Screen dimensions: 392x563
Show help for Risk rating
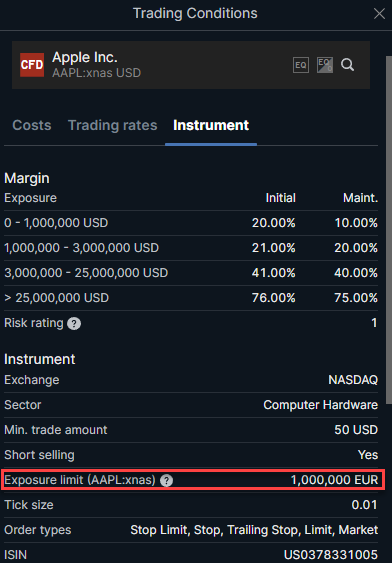(74, 324)
